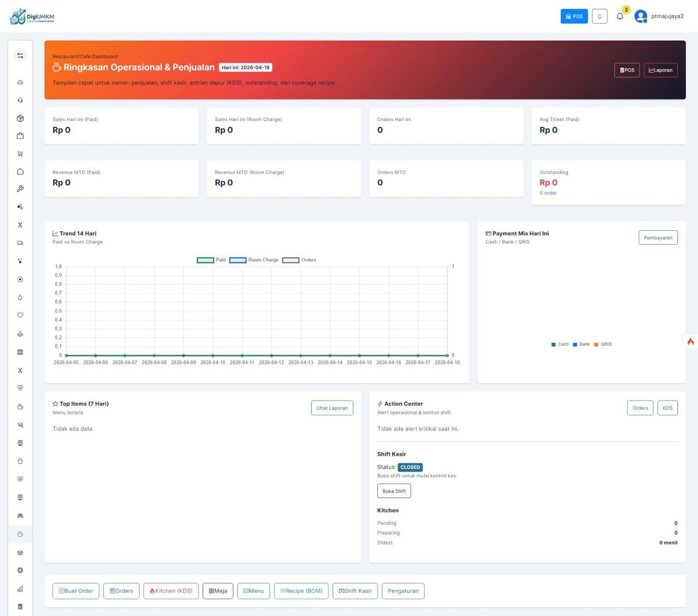Click the Lihat Laporan button

[x=332, y=408]
